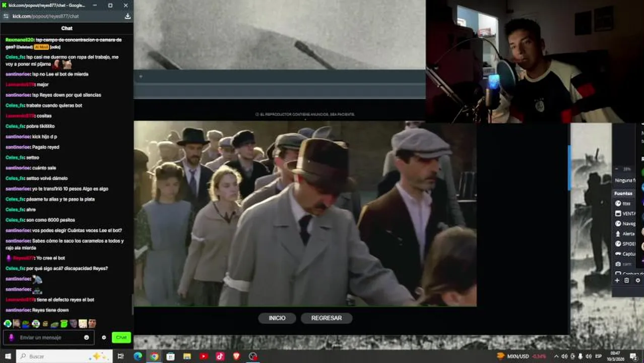The width and height of the screenshot is (644, 363).
Task: Click 'Reyes877' username in chat
Action: (24, 258)
